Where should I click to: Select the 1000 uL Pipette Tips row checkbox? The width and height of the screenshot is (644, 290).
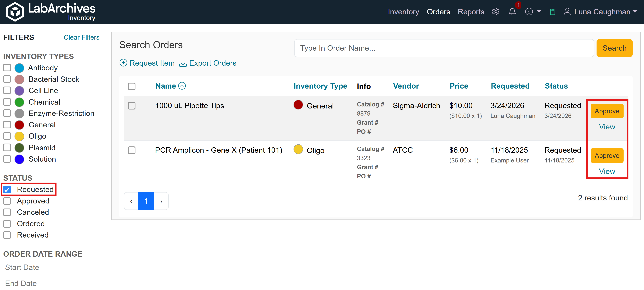[x=132, y=106]
